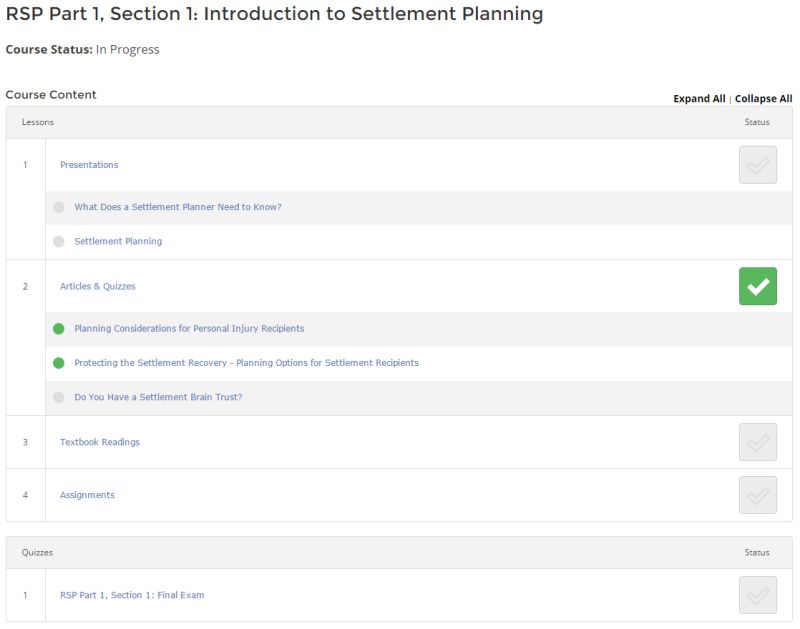Click the status checkmark for Assignments
800x629 pixels.
click(x=760, y=494)
